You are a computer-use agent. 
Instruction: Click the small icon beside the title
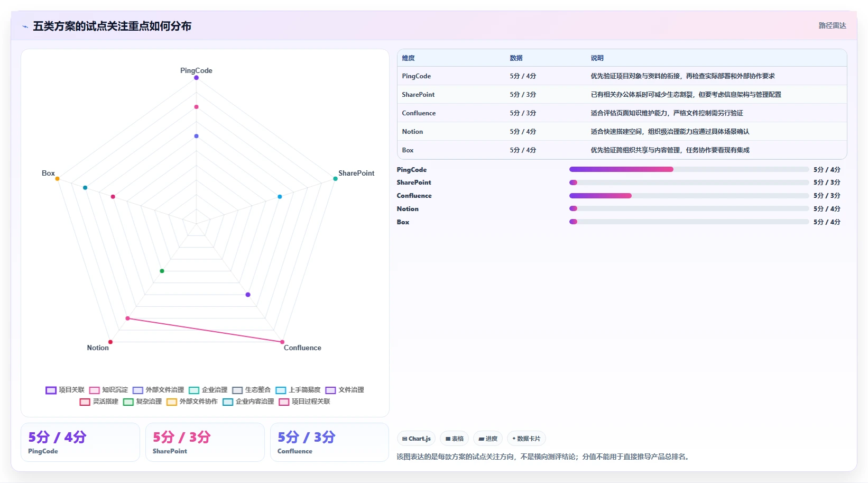coord(25,26)
